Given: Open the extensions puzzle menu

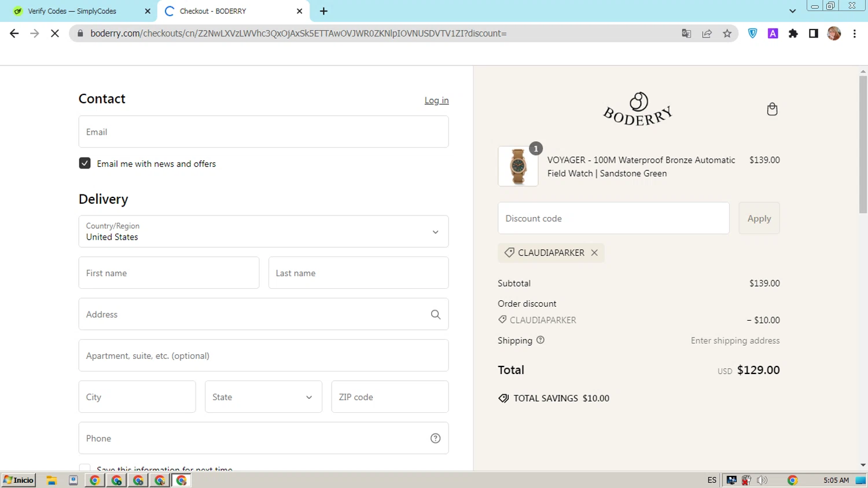Looking at the screenshot, I should (793, 34).
